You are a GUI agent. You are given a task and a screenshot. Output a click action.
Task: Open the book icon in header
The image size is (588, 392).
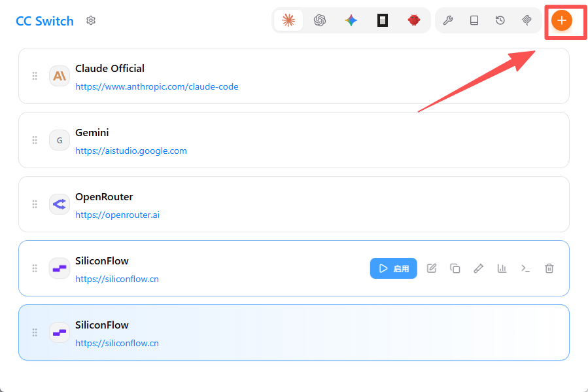pyautogui.click(x=474, y=20)
